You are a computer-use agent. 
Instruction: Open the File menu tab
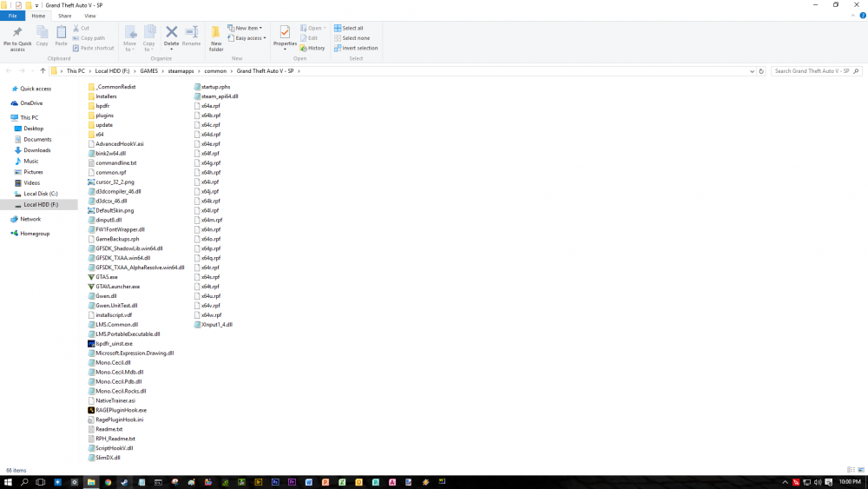(x=12, y=16)
